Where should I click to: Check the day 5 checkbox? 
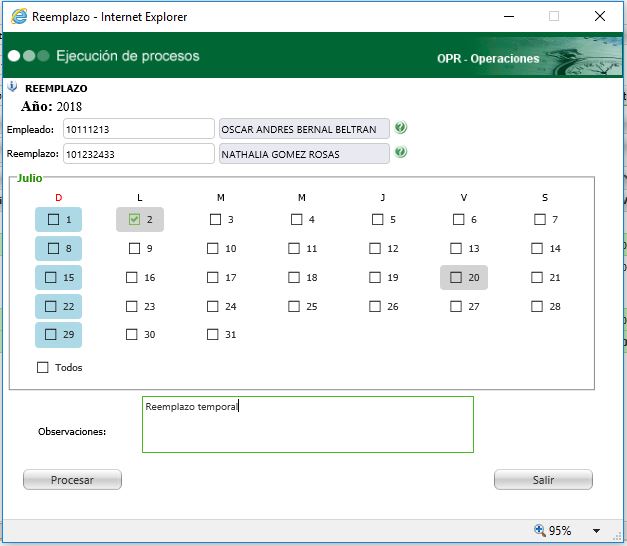(x=377, y=219)
